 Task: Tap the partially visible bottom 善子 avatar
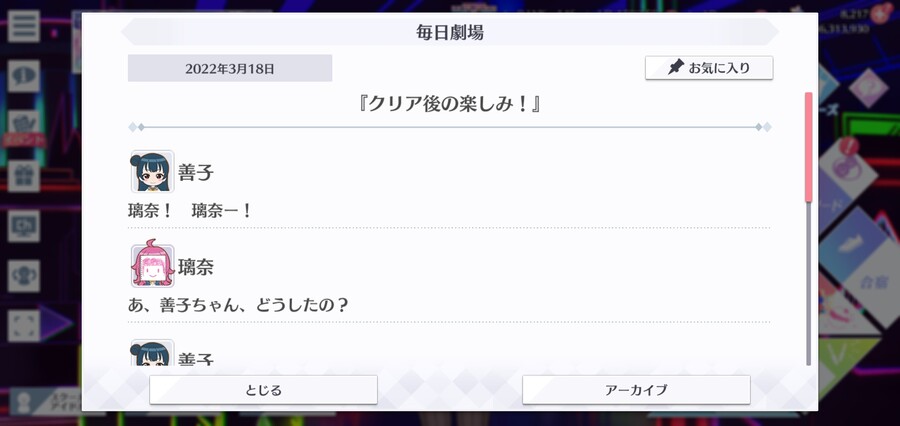point(152,352)
